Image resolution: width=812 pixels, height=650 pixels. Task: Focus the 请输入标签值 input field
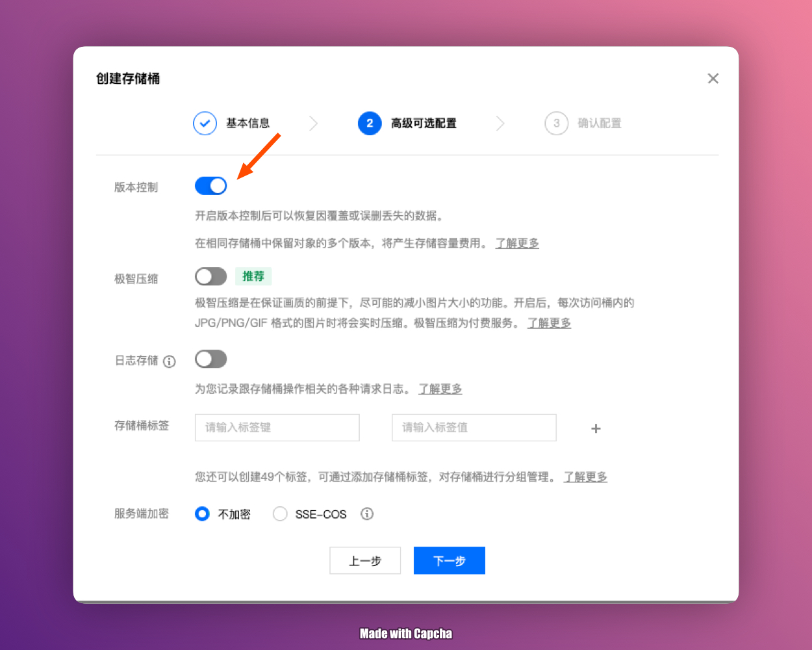pyautogui.click(x=474, y=428)
